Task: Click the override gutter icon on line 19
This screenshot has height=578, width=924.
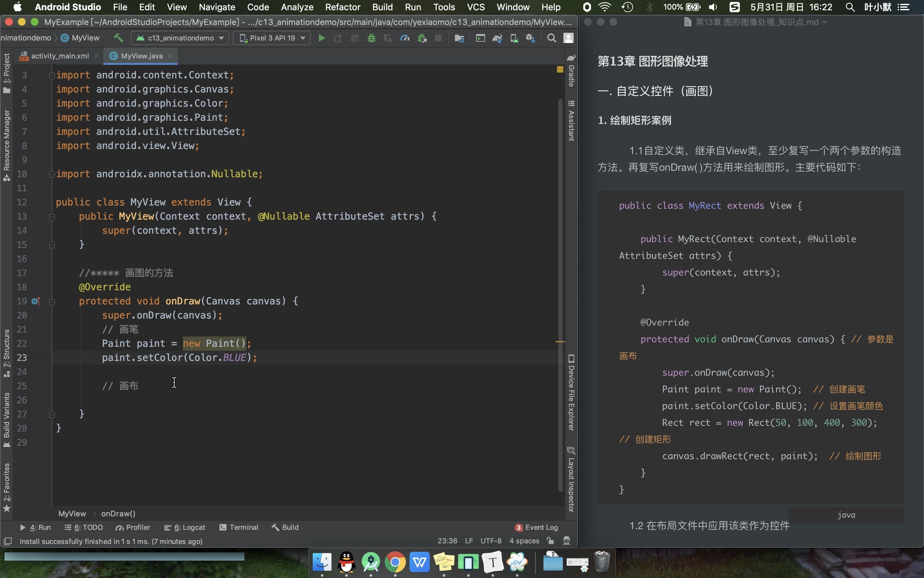Action: pyautogui.click(x=36, y=301)
